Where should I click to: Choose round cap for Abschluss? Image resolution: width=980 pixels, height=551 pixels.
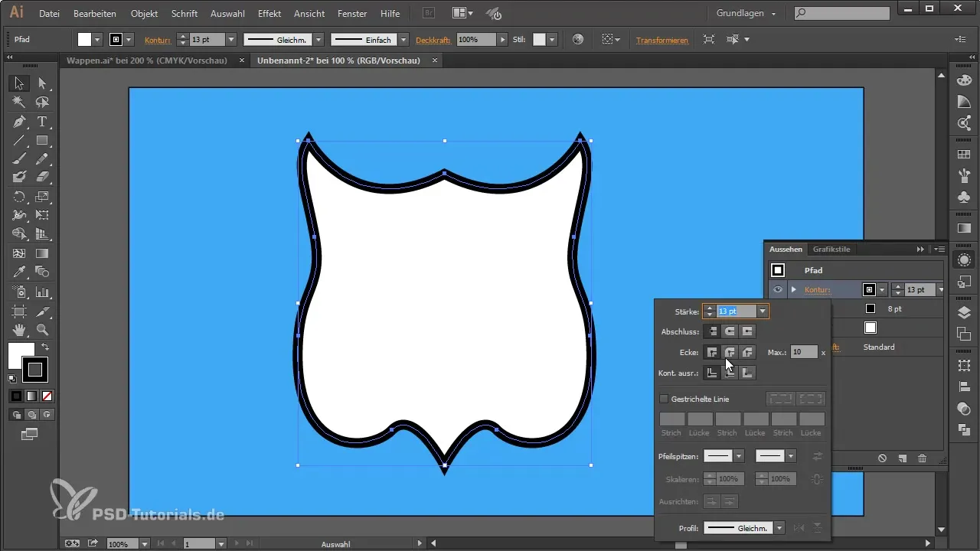click(x=730, y=331)
